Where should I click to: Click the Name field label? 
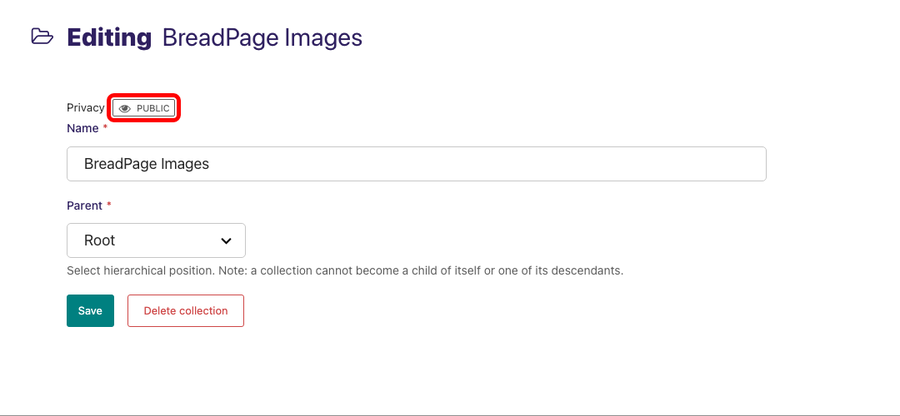(x=83, y=129)
